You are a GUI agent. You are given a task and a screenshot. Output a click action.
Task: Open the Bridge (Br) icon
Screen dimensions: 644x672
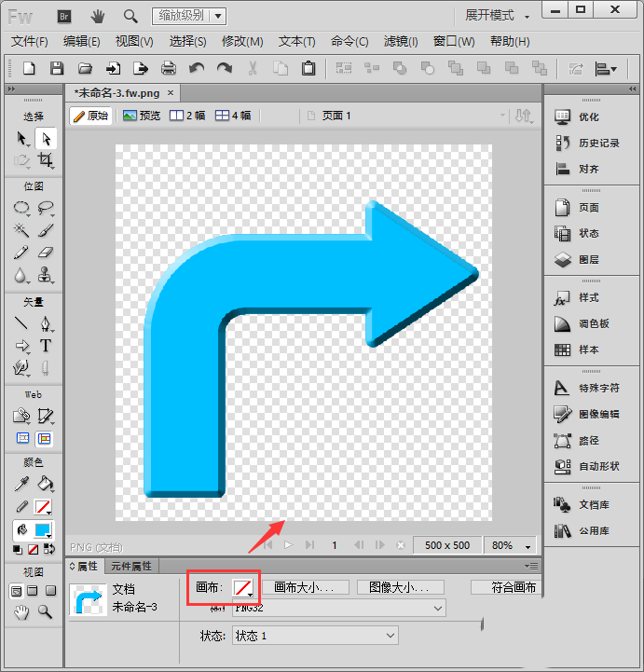64,17
